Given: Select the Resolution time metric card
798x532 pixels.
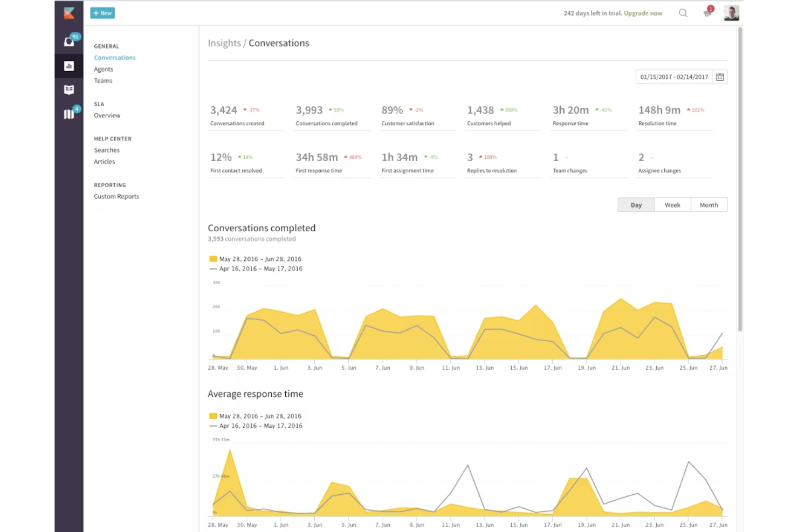Looking at the screenshot, I should click(x=675, y=115).
